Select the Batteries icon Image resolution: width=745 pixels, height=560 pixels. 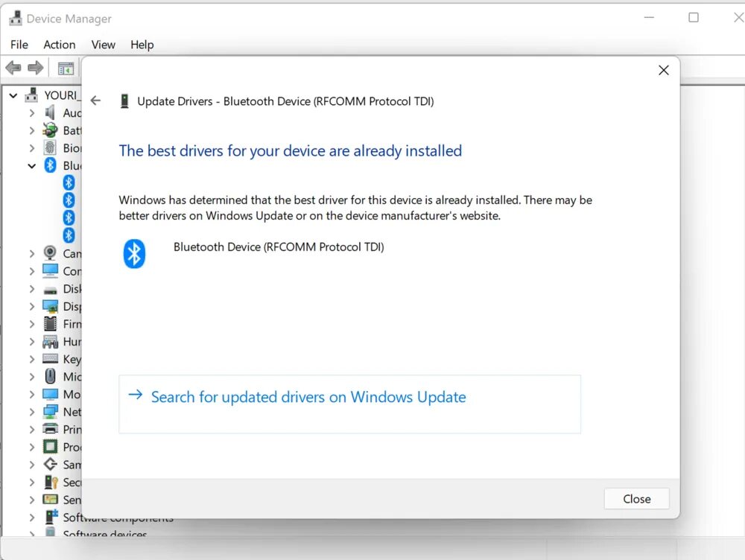(50, 130)
